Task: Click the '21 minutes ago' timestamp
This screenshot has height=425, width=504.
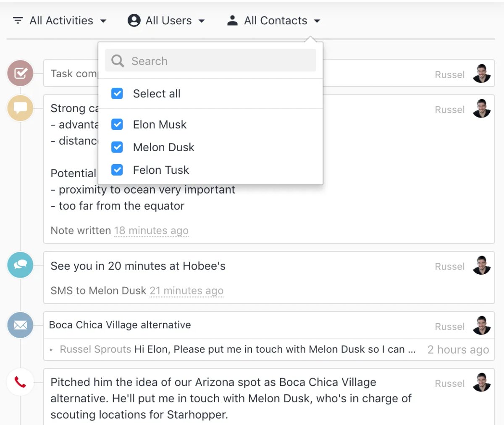Action: click(186, 291)
